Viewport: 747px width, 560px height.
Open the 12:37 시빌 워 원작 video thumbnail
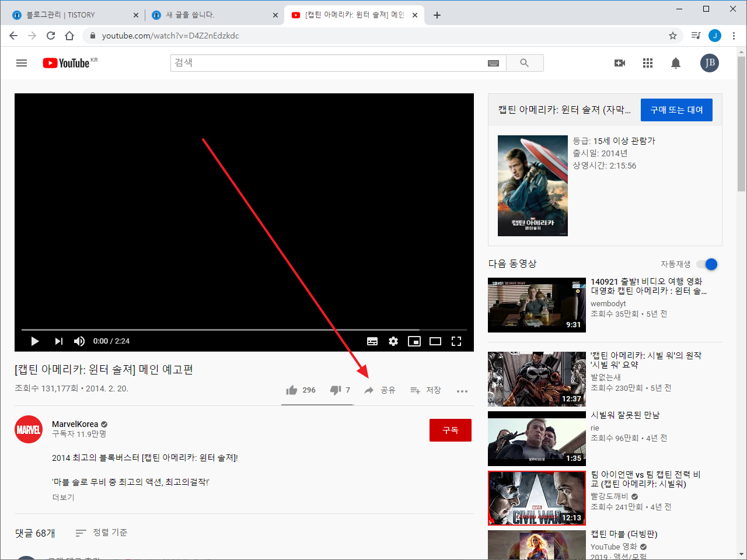(537, 379)
